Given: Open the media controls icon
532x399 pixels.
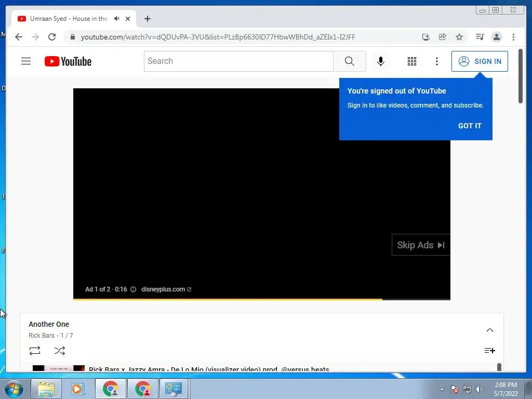Looking at the screenshot, I should pos(480,37).
